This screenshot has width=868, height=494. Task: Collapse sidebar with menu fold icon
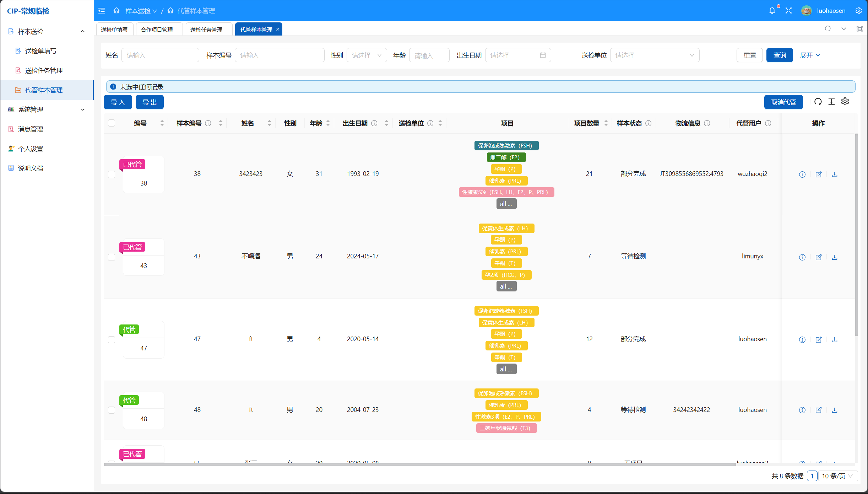click(102, 11)
